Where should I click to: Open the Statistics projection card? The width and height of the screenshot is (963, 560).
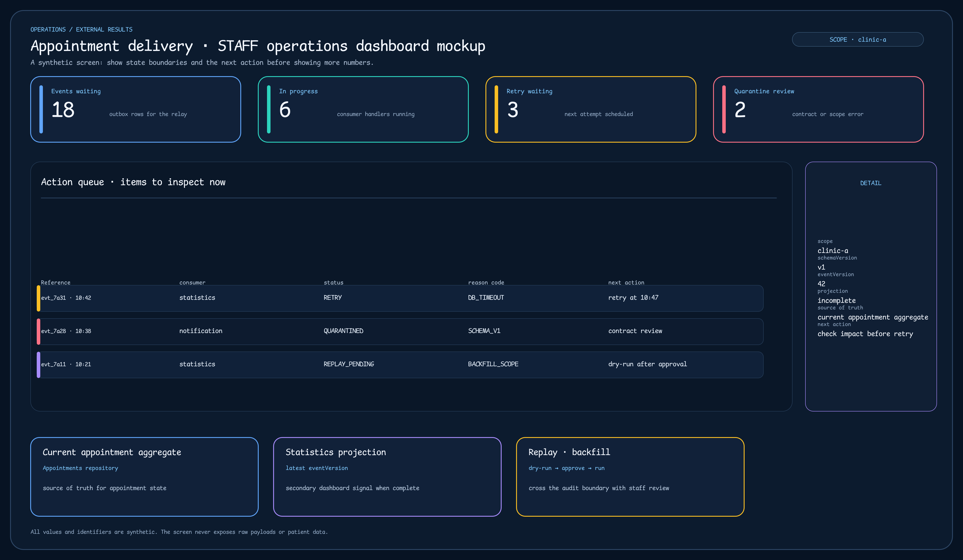pyautogui.click(x=387, y=477)
